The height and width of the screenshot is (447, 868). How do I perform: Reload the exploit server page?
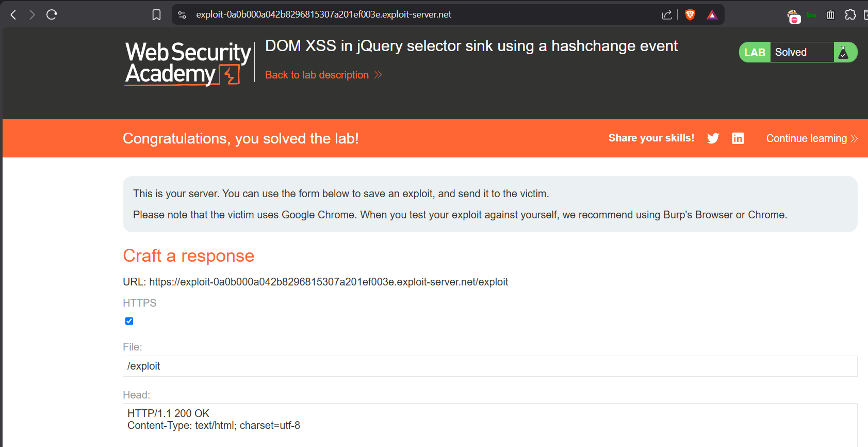[x=52, y=14]
